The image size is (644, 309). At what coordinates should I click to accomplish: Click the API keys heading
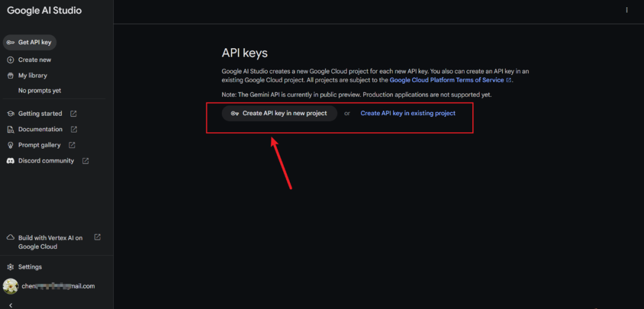tap(244, 53)
